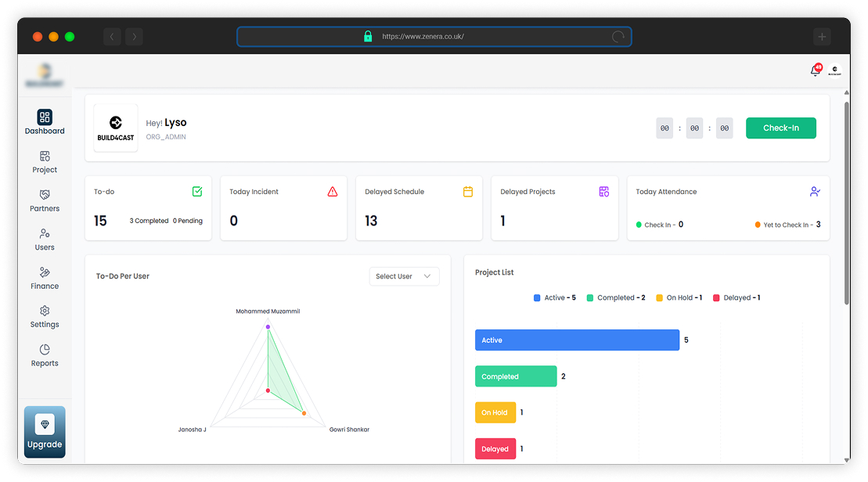Open the Select User dropdown
This screenshot has width=868, height=482.
point(404,276)
